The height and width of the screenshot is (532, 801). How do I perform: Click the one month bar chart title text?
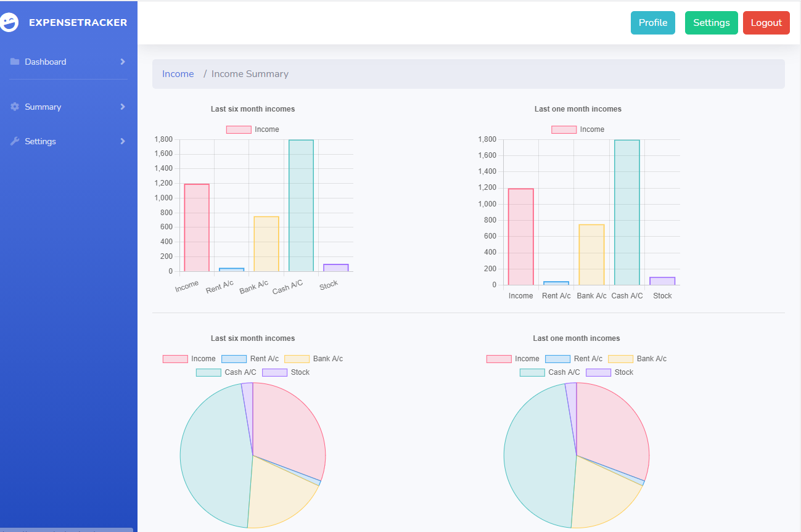click(578, 109)
